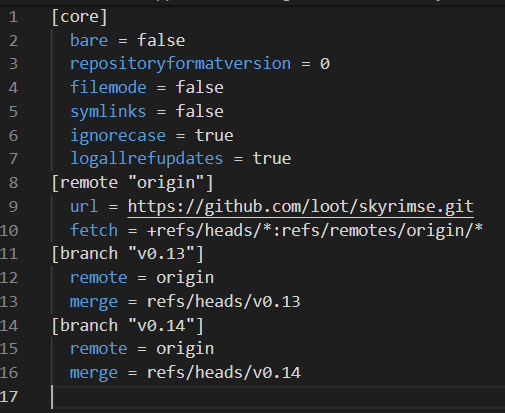The image size is (505, 413).
Task: Click the 'false' value after filemode
Action: coord(200,87)
